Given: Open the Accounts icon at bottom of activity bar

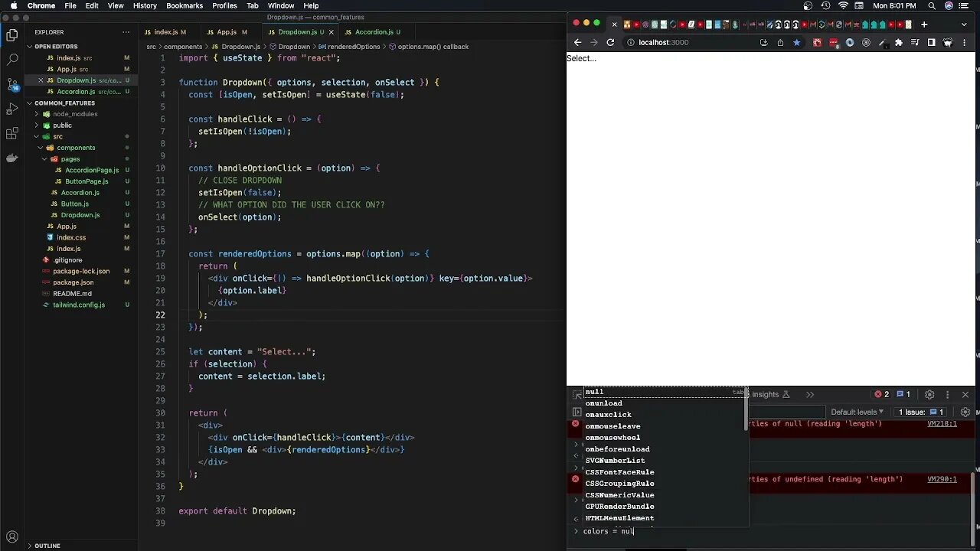Looking at the screenshot, I should point(11,536).
